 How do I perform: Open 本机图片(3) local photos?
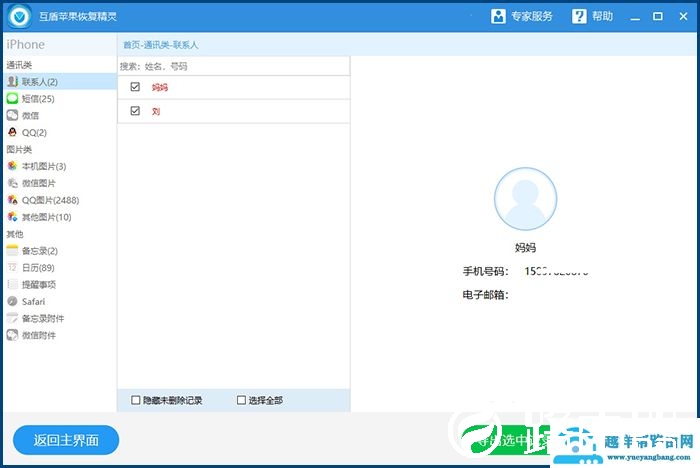[44, 167]
